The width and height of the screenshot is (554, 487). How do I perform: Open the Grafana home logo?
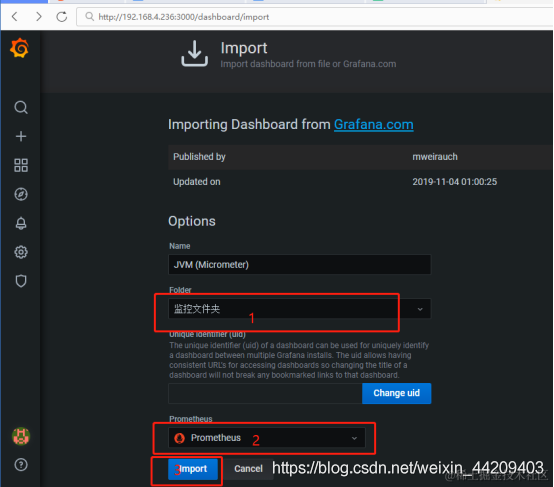[x=20, y=48]
